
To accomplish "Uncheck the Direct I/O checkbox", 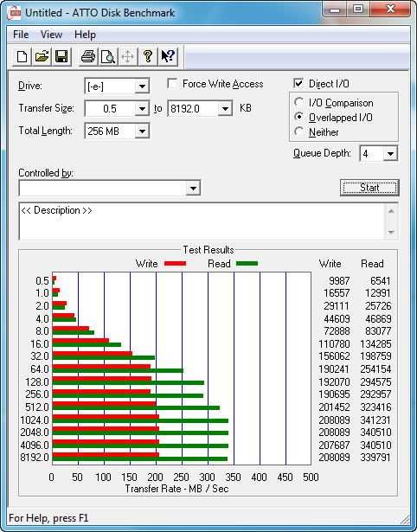I will (298, 84).
